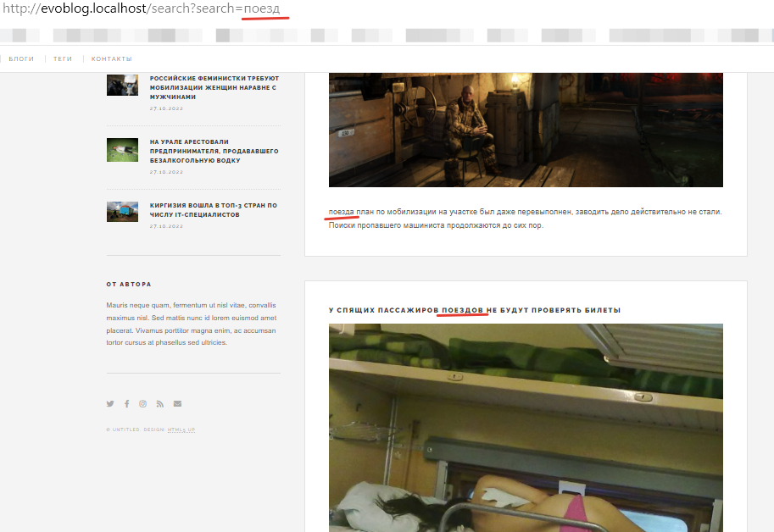Image resolution: width=774 pixels, height=532 pixels.
Task: Open the Блоги menu item
Action: [x=21, y=58]
